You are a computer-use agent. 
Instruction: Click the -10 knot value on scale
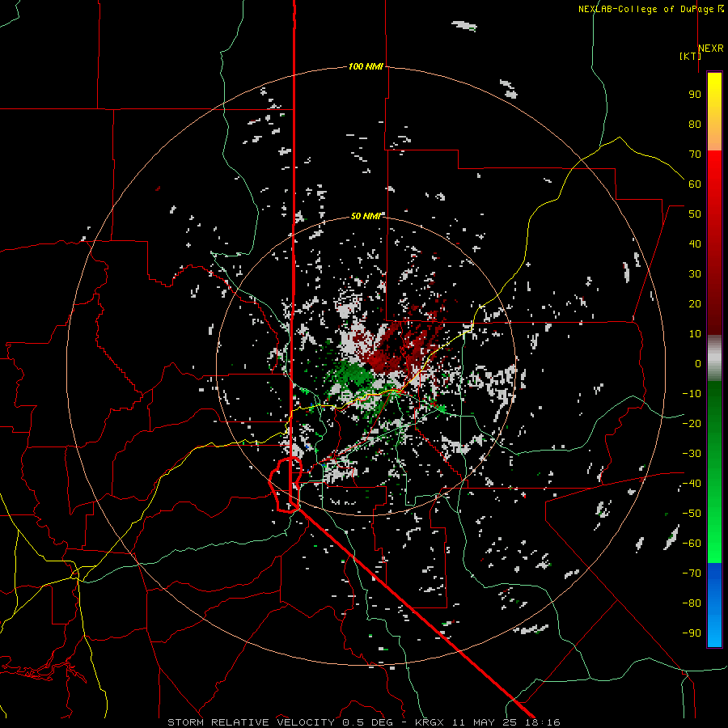692,394
